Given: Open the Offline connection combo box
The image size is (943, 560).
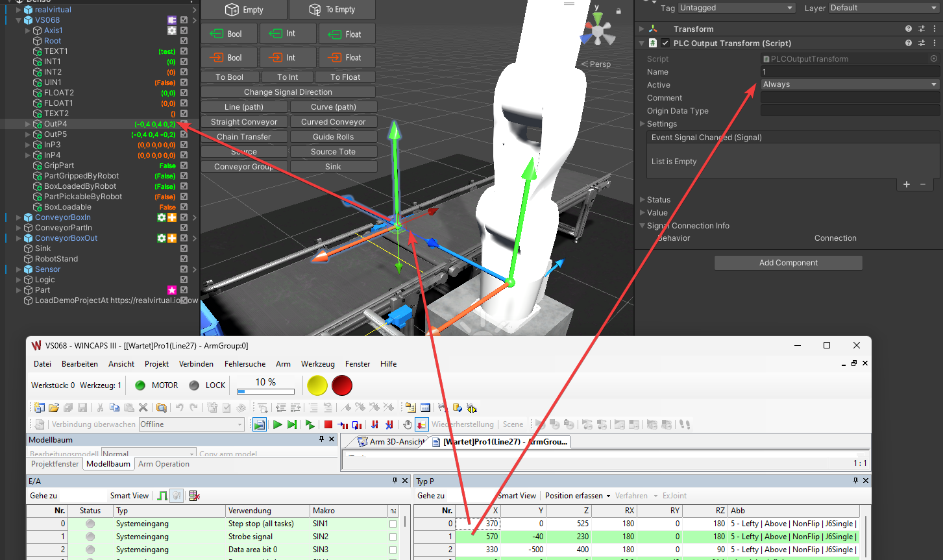Looking at the screenshot, I should [191, 424].
